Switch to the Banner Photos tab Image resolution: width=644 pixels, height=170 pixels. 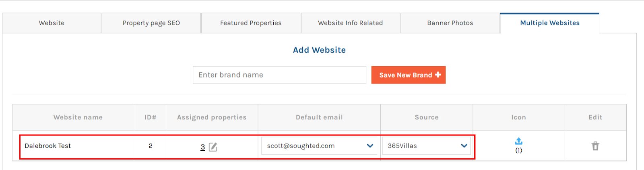pos(450,23)
